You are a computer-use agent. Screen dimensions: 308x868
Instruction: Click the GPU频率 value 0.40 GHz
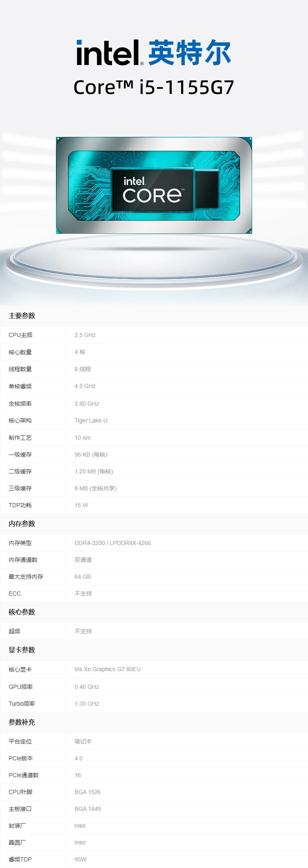(x=87, y=687)
